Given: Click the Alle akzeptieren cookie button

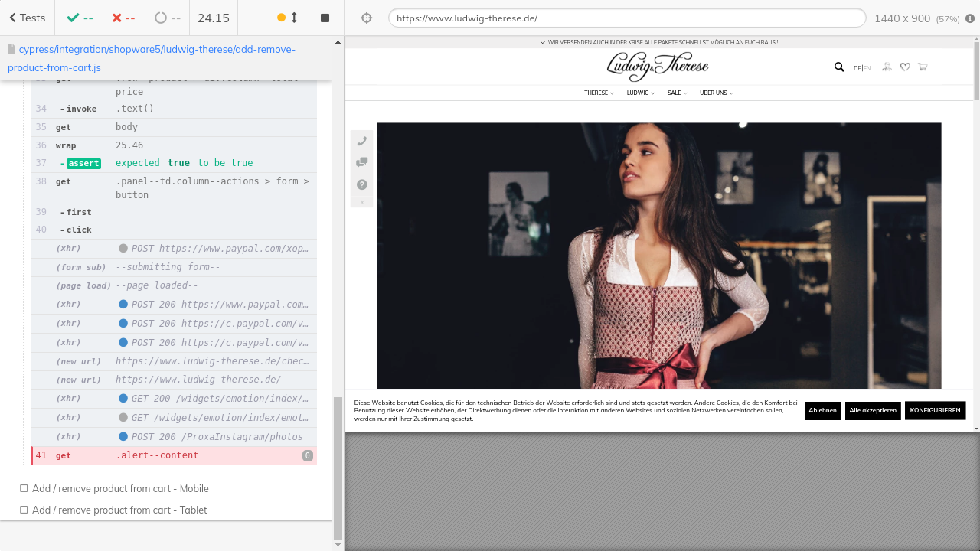Looking at the screenshot, I should 873,411.
